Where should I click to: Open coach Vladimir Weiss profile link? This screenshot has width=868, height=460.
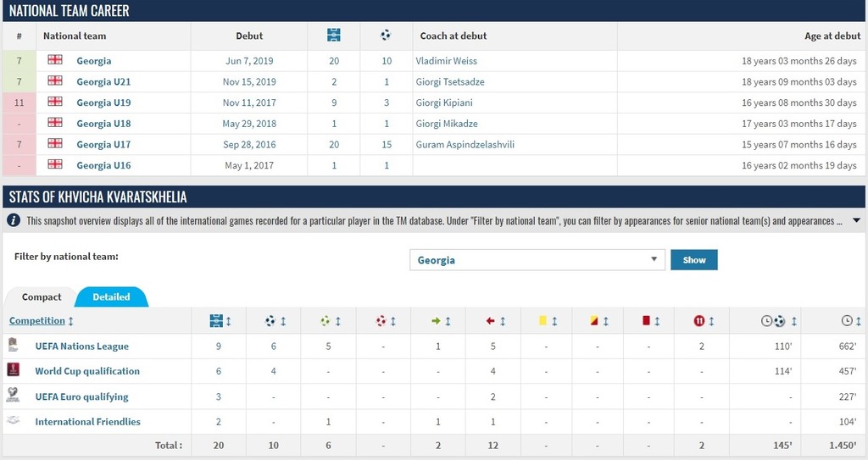[x=446, y=61]
